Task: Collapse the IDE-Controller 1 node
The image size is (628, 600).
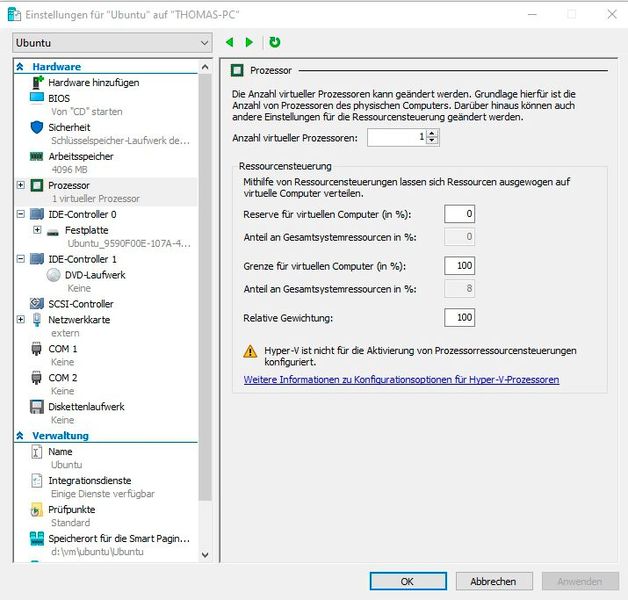Action: point(20,259)
